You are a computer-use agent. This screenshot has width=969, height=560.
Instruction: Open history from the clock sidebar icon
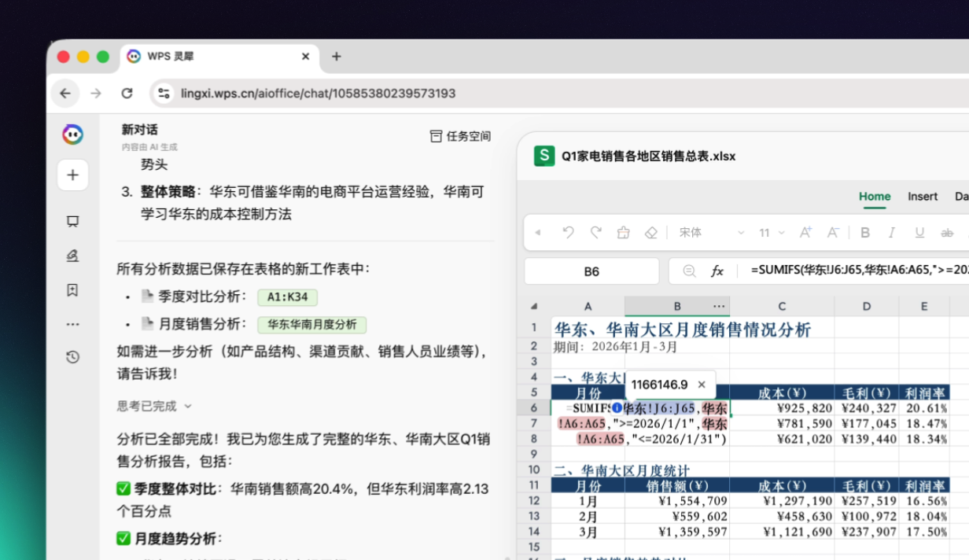click(x=73, y=357)
